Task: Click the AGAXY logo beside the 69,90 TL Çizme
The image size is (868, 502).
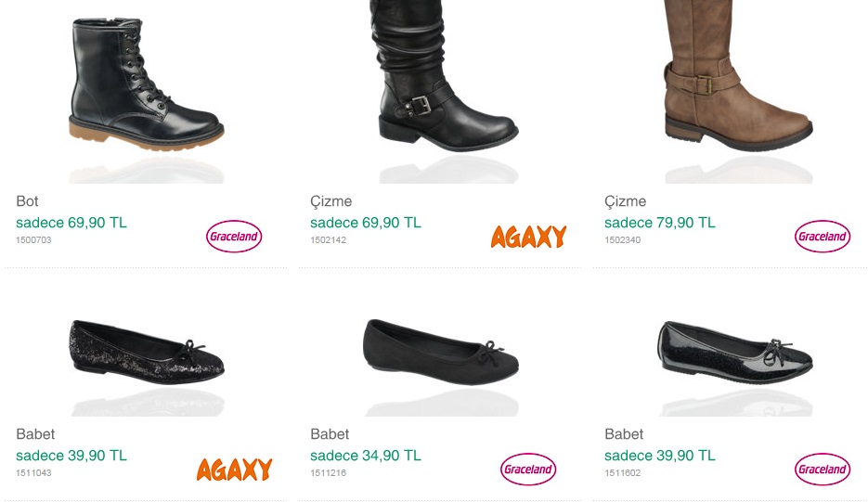Action: coord(528,237)
